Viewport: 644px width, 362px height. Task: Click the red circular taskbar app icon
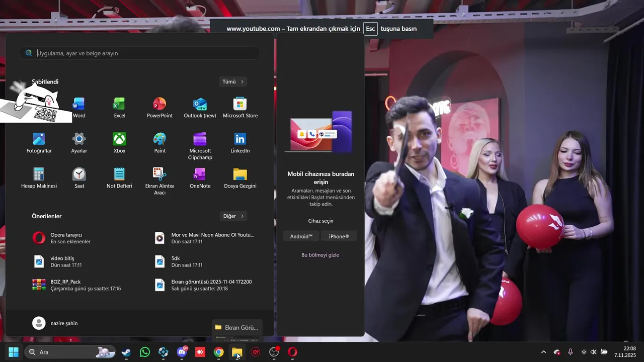(256, 352)
